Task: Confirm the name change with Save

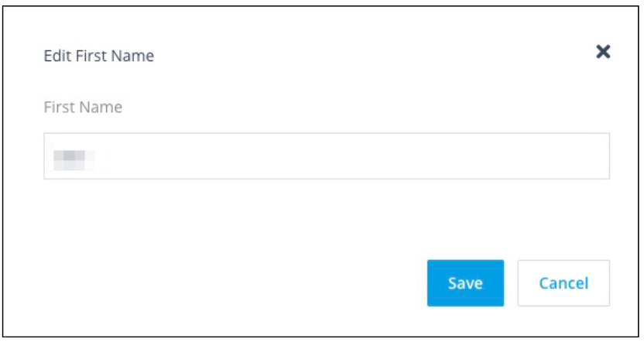Action: [x=465, y=283]
